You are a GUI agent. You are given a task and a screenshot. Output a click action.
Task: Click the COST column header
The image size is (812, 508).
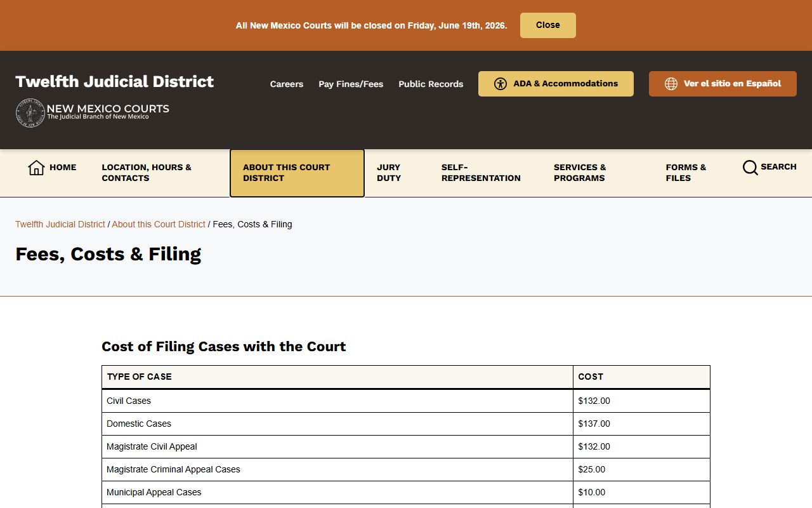click(641, 377)
